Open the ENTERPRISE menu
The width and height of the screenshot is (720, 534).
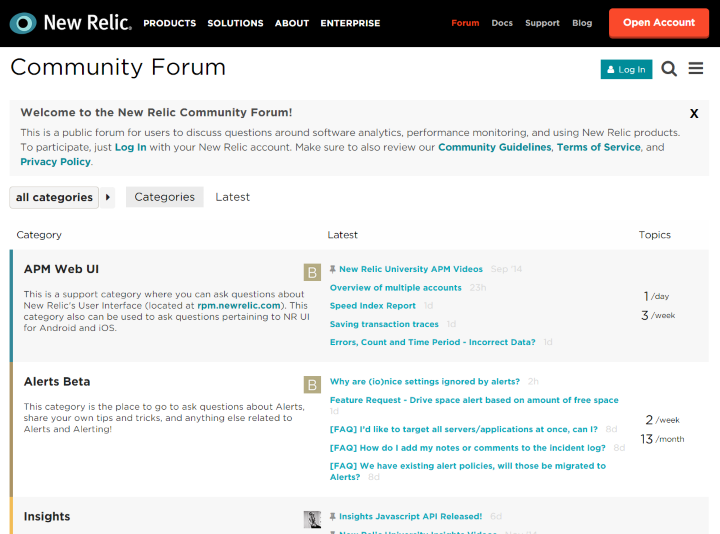pyautogui.click(x=350, y=23)
